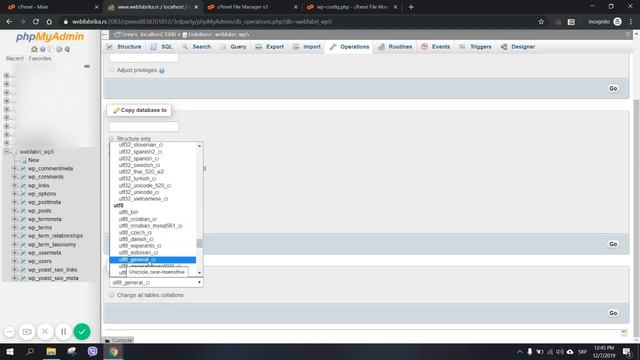Expand the wp_links table node
This screenshot has width=640, height=360.
tap(15, 185)
